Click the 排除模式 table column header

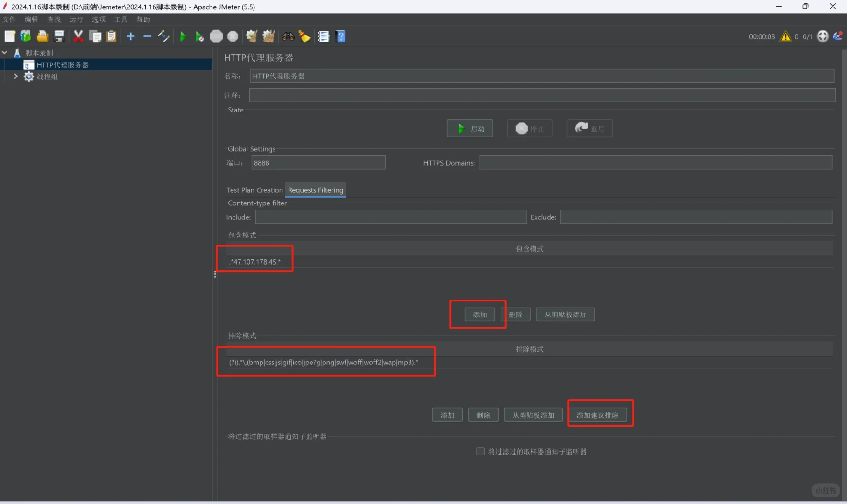[529, 349]
